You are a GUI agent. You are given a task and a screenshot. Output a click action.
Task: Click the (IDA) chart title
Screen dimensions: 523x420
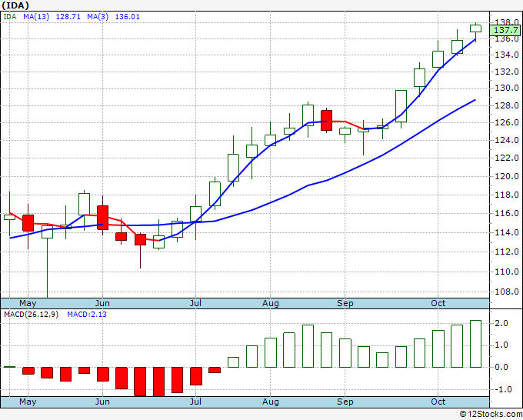[15, 5]
